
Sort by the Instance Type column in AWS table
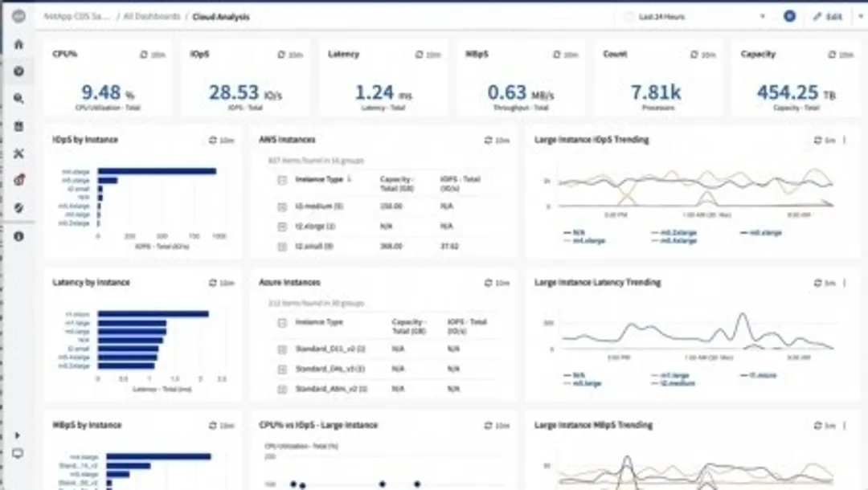(319, 180)
